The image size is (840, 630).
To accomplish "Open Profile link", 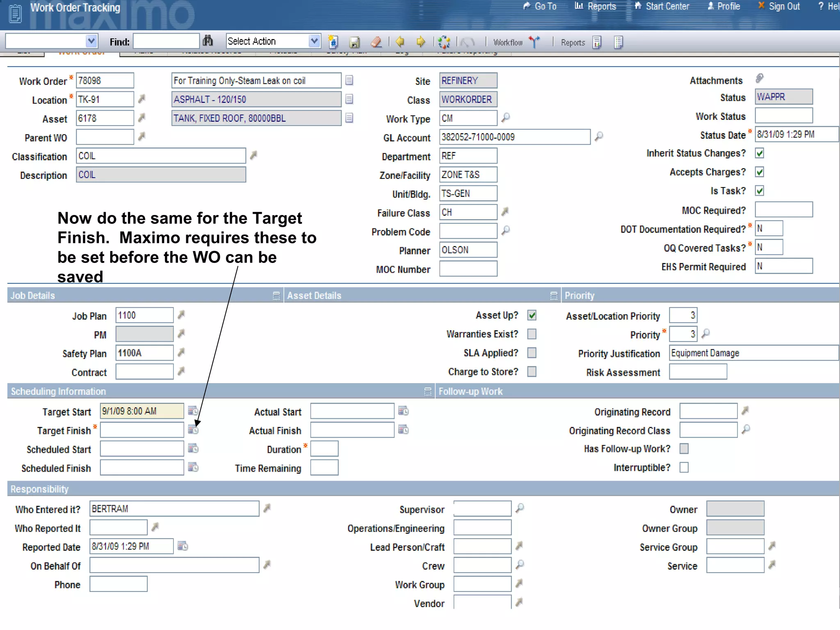I will [724, 6].
